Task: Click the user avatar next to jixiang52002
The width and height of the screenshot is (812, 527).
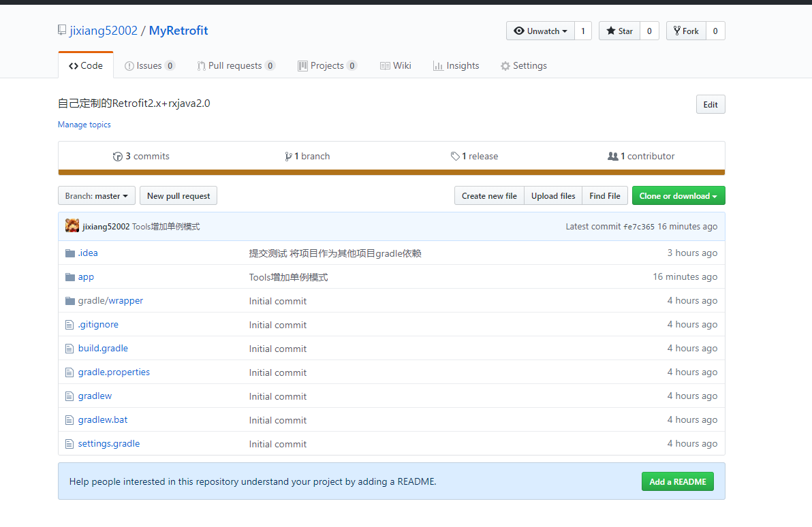Action: (x=72, y=225)
